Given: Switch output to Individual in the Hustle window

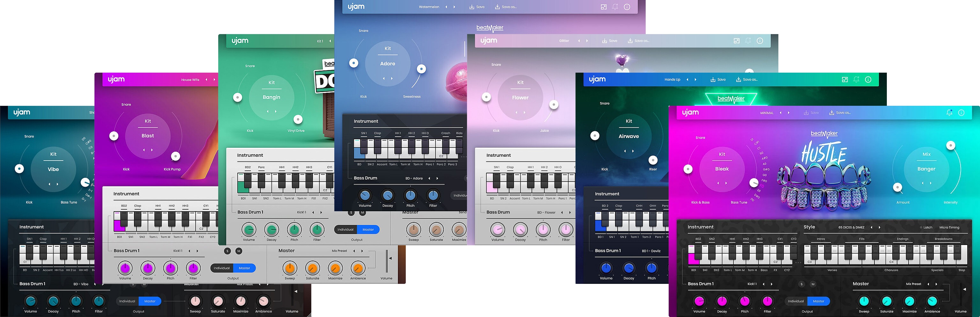Looking at the screenshot, I should tap(796, 301).
